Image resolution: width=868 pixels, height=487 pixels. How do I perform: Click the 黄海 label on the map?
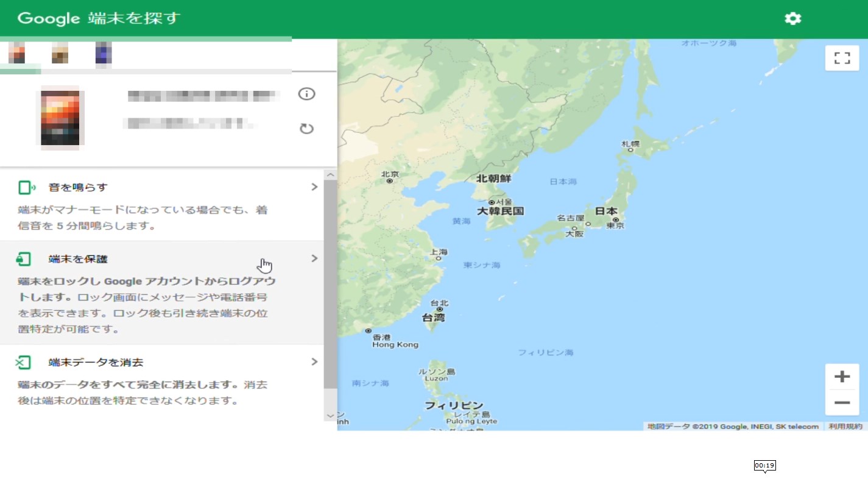point(461,221)
